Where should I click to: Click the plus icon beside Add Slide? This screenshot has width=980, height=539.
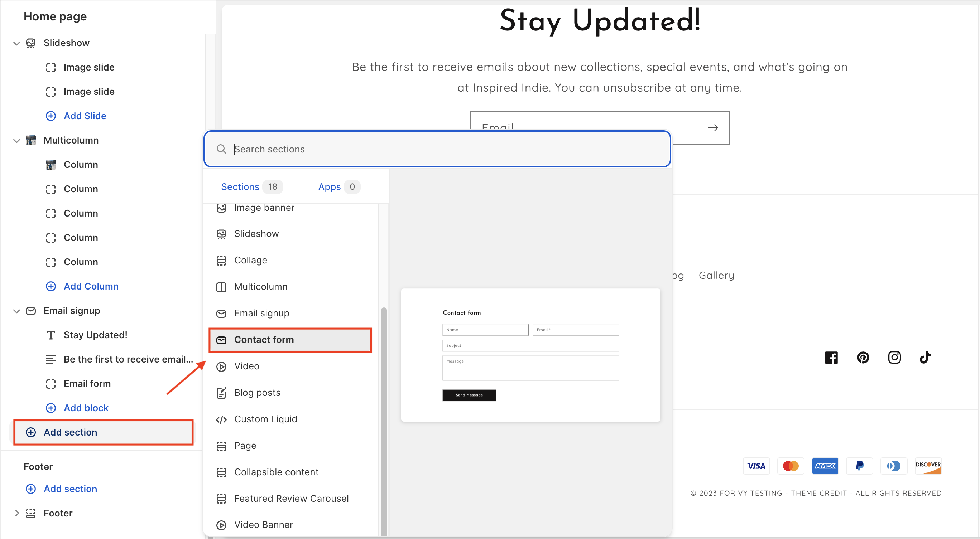pos(51,116)
